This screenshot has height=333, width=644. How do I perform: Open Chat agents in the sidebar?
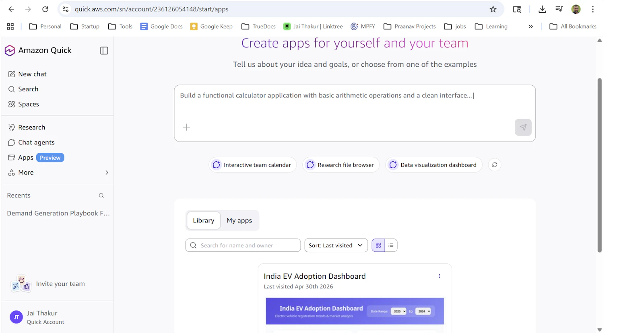[x=31, y=142]
